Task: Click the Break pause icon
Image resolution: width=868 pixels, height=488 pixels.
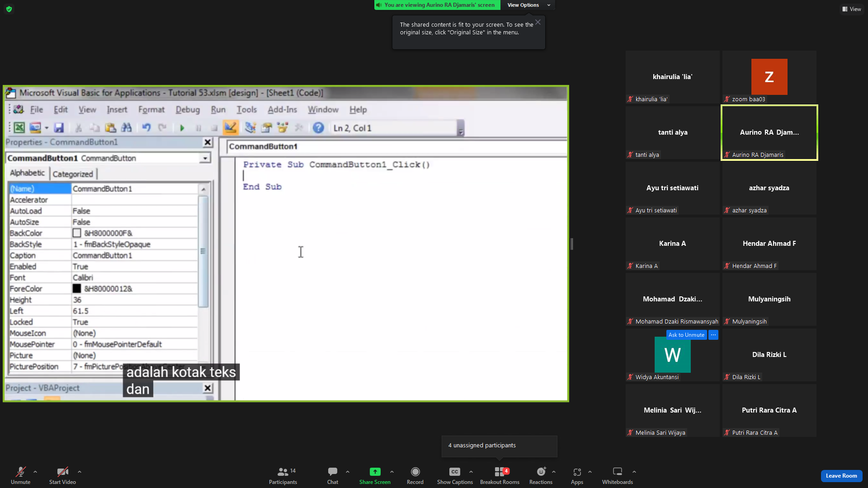Action: [x=198, y=128]
